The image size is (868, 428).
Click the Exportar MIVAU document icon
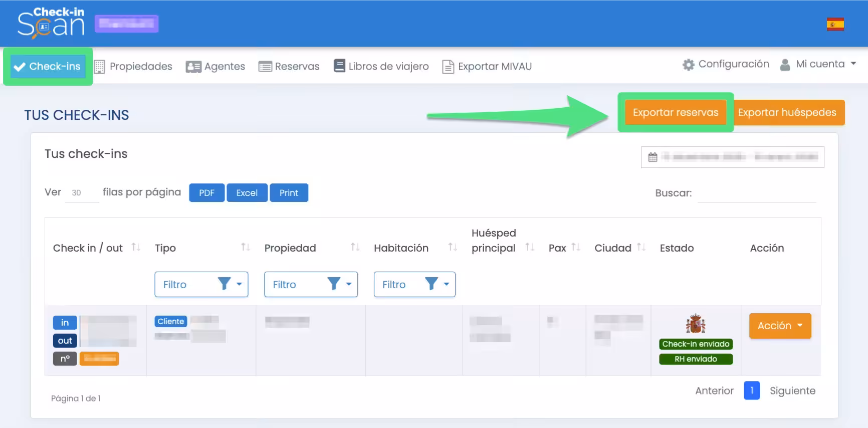tap(448, 67)
